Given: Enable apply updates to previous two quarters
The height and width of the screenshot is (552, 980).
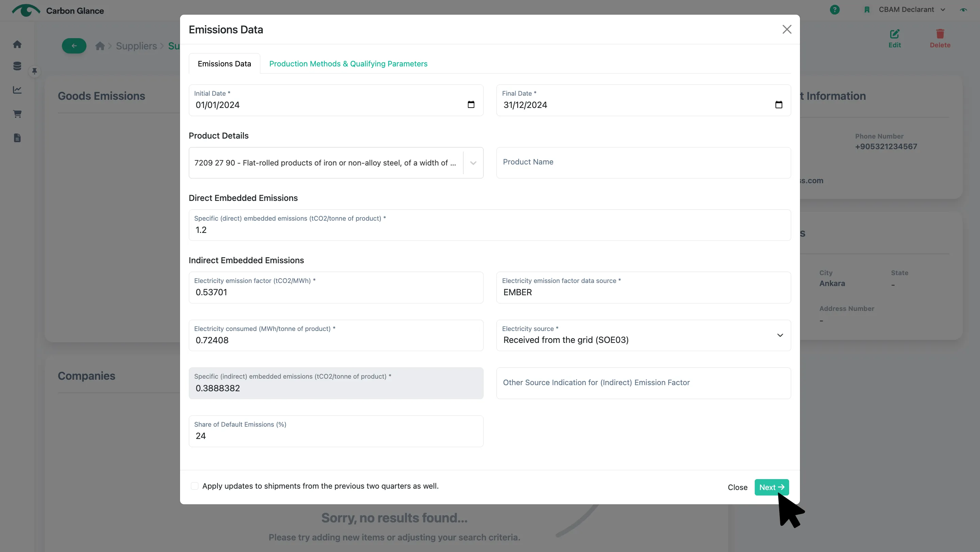Looking at the screenshot, I should click(x=194, y=486).
